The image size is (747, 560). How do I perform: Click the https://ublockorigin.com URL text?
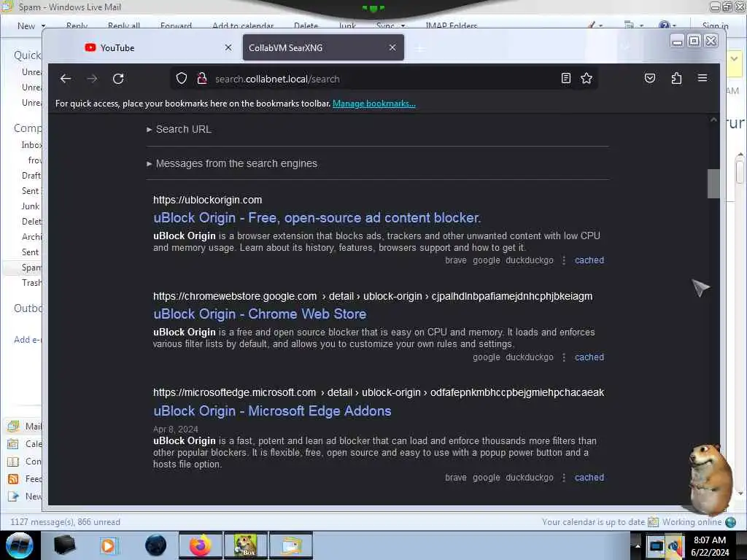point(208,200)
